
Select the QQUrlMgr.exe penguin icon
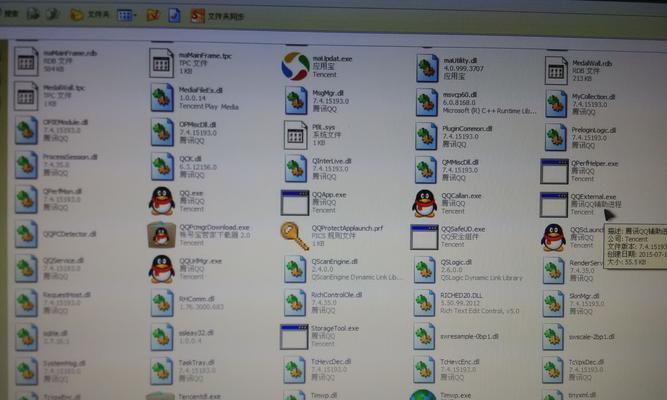162,269
